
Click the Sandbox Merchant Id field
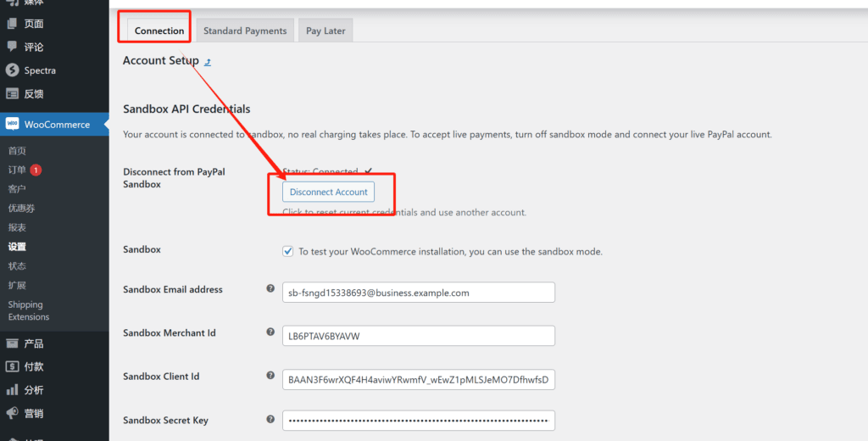click(419, 336)
